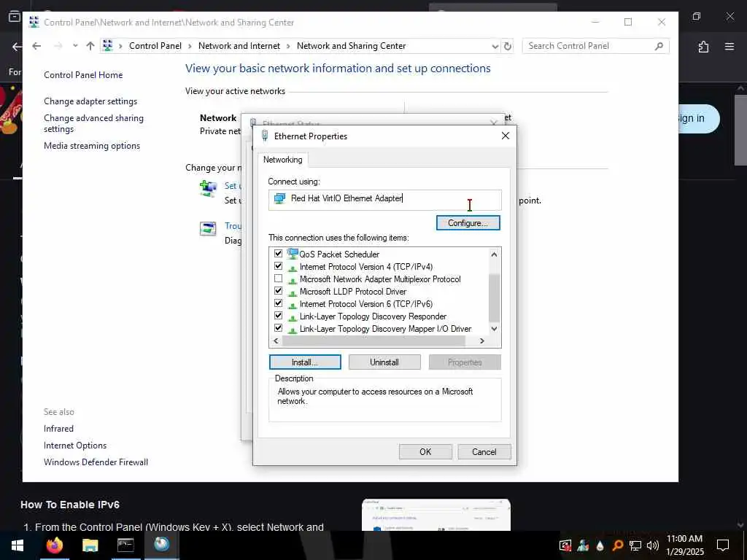747x560 pixels.
Task: Toggle the QoS Packet Scheduler checkbox
Action: pyautogui.click(x=278, y=253)
